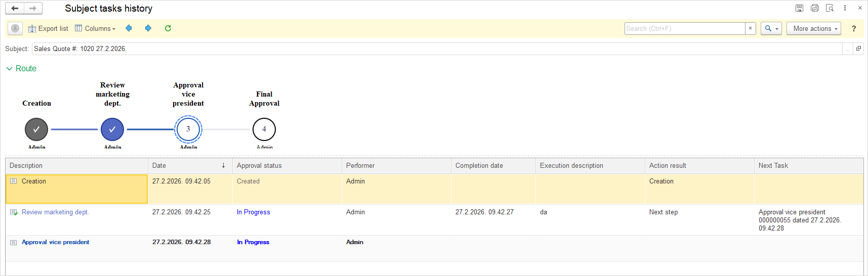Clear the search box with X button
The image size is (868, 276).
pyautogui.click(x=750, y=29)
